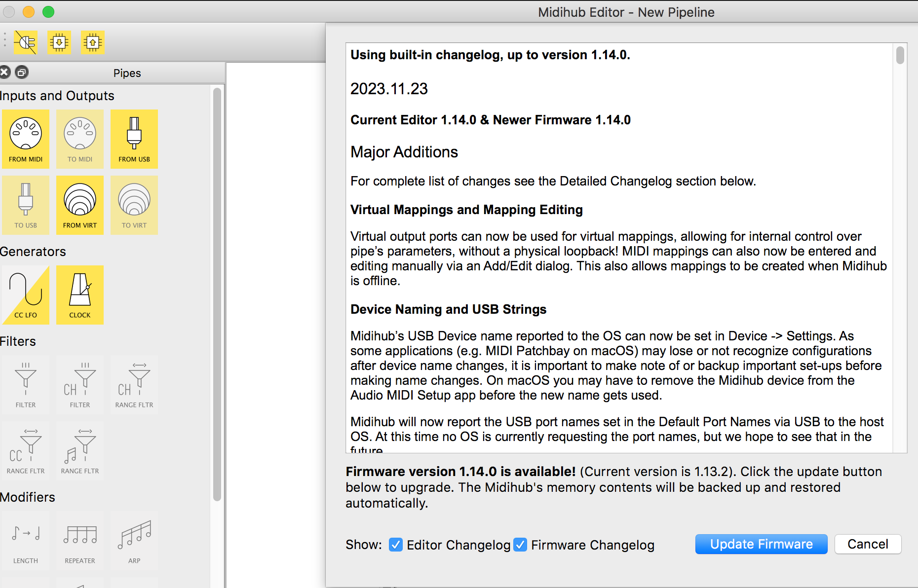Click Cancel in the firmware dialog
Screen dimensions: 918x588
coord(868,544)
